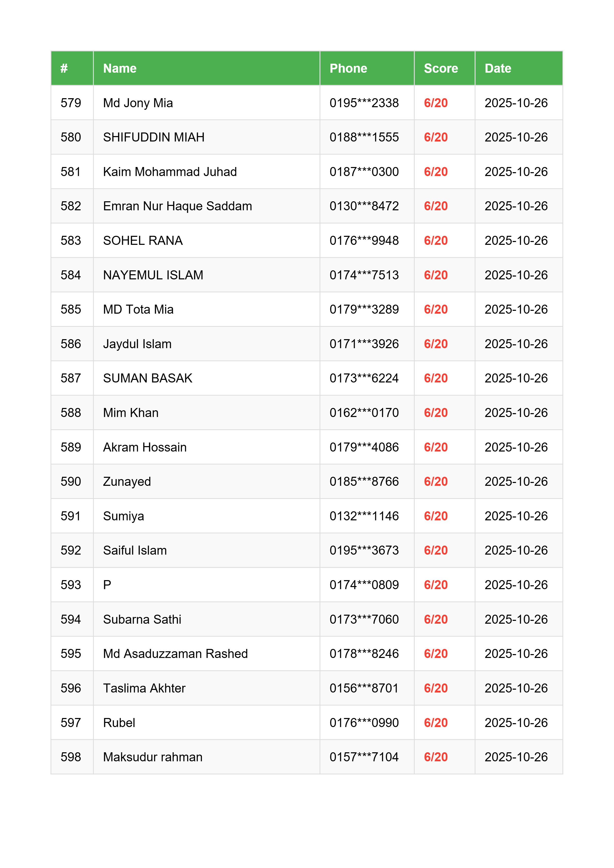The width and height of the screenshot is (614, 868).
Task: Click the Score column header
Action: (x=441, y=69)
